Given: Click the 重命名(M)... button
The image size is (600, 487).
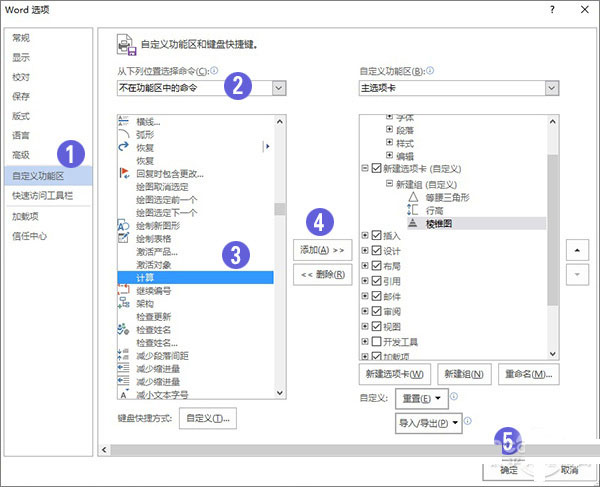Looking at the screenshot, I should coord(528,374).
